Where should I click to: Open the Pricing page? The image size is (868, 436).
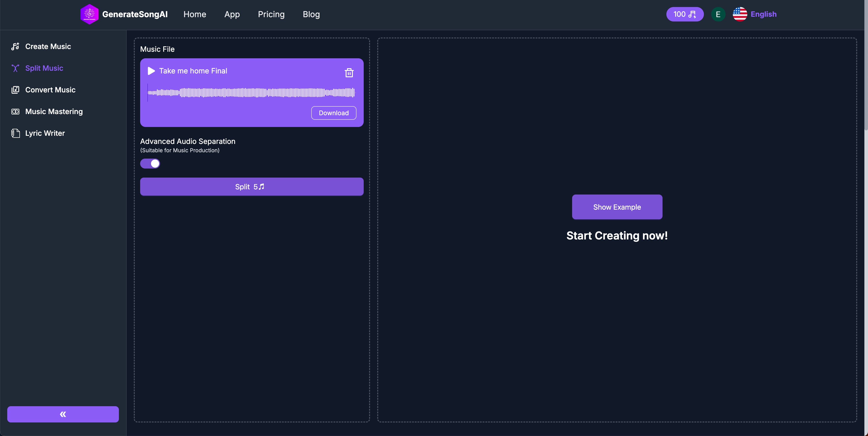(271, 14)
